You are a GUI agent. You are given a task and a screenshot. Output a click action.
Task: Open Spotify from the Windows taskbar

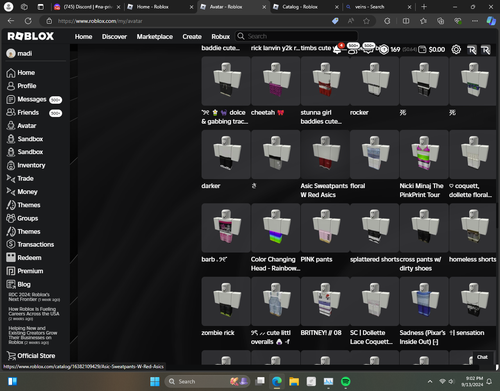click(346, 381)
